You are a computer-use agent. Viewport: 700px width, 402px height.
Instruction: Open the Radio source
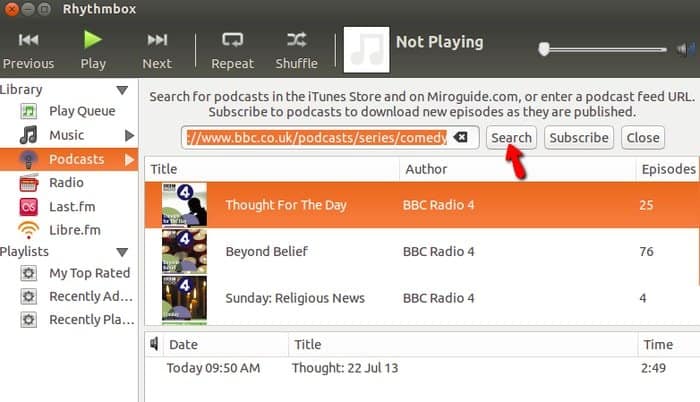click(67, 182)
